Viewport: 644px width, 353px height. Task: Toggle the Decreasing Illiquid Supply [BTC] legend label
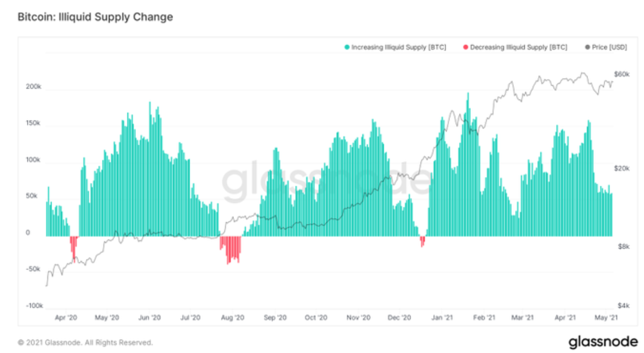point(518,47)
